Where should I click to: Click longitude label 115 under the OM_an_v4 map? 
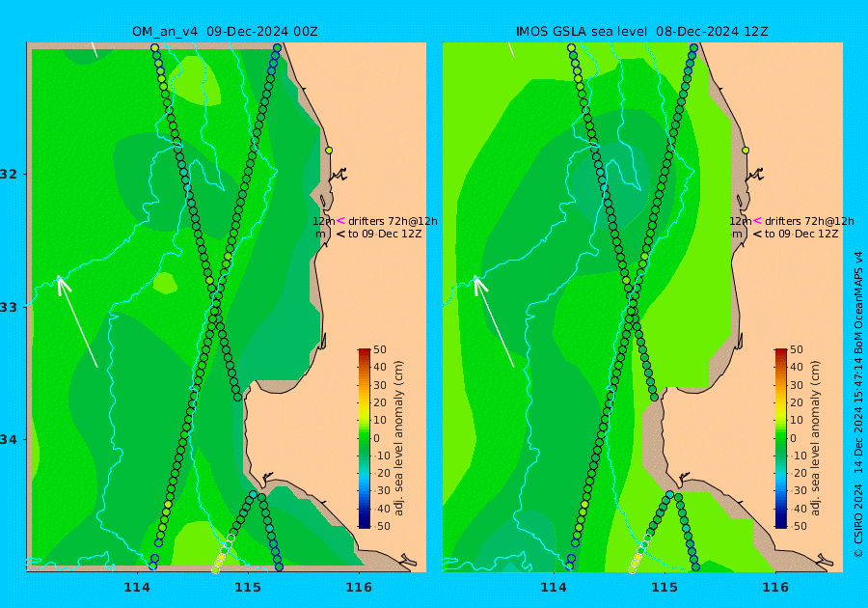(x=248, y=588)
